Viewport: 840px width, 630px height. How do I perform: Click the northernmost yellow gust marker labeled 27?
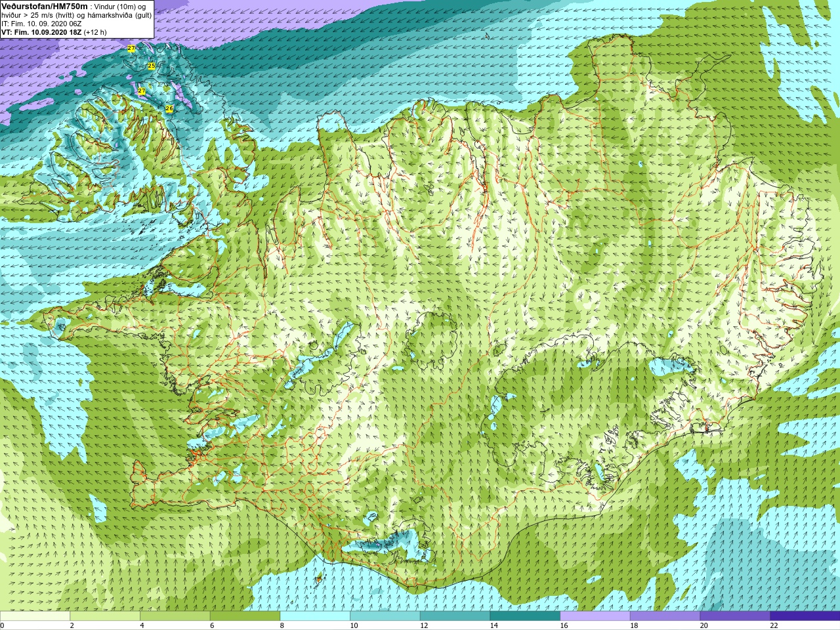(x=131, y=49)
